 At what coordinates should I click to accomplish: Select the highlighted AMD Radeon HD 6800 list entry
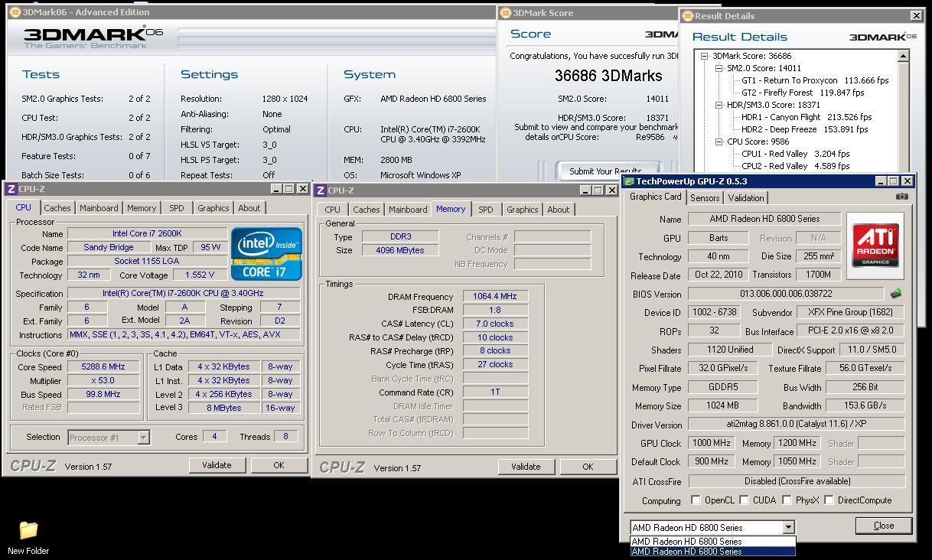pyautogui.click(x=712, y=552)
